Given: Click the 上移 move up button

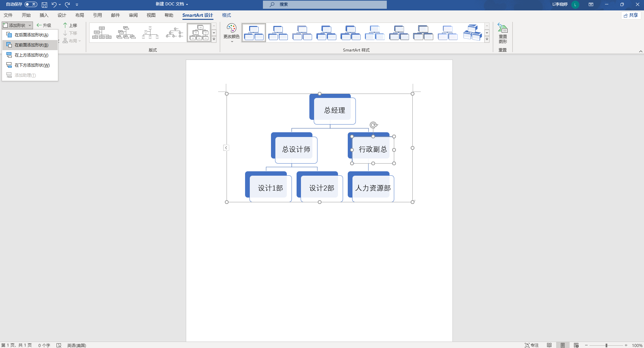Looking at the screenshot, I should 70,25.
